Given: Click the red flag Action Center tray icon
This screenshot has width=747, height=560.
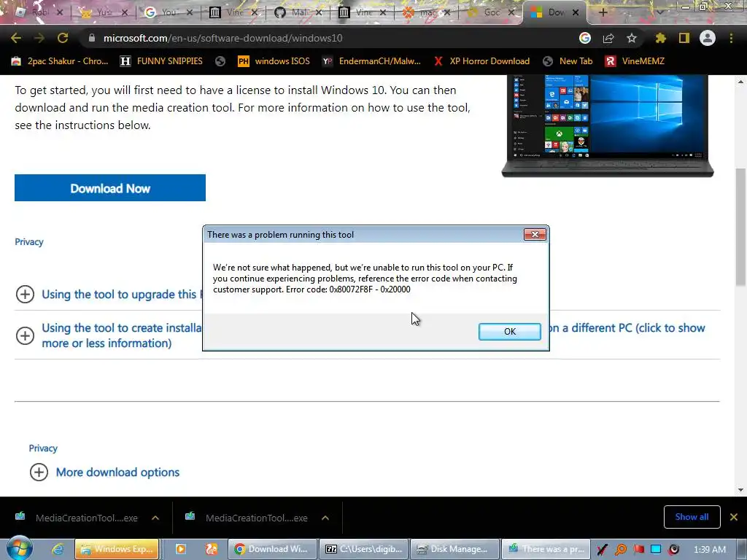Looking at the screenshot, I should 639,550.
